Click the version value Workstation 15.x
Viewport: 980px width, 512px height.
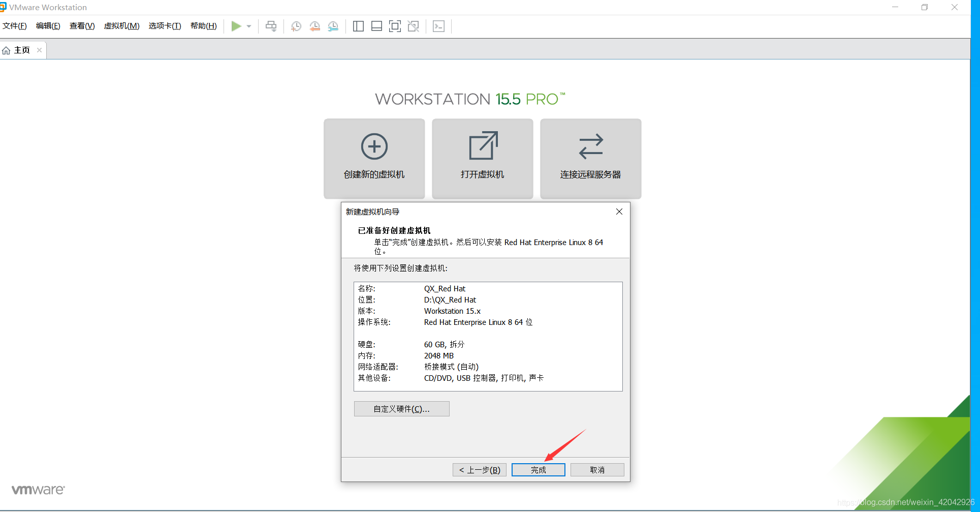coord(452,311)
